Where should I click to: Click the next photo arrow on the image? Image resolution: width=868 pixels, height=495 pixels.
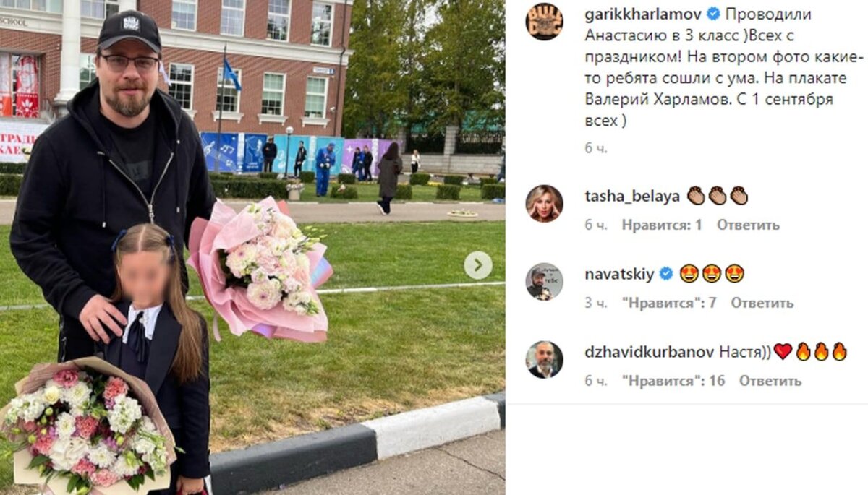coord(477,265)
